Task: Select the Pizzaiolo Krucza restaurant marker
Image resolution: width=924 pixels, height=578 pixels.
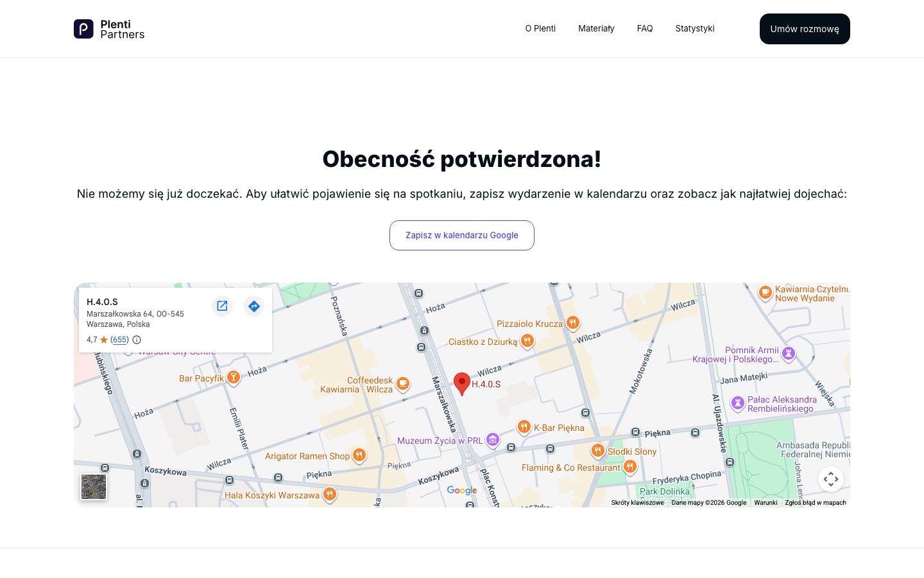Action: pyautogui.click(x=573, y=322)
